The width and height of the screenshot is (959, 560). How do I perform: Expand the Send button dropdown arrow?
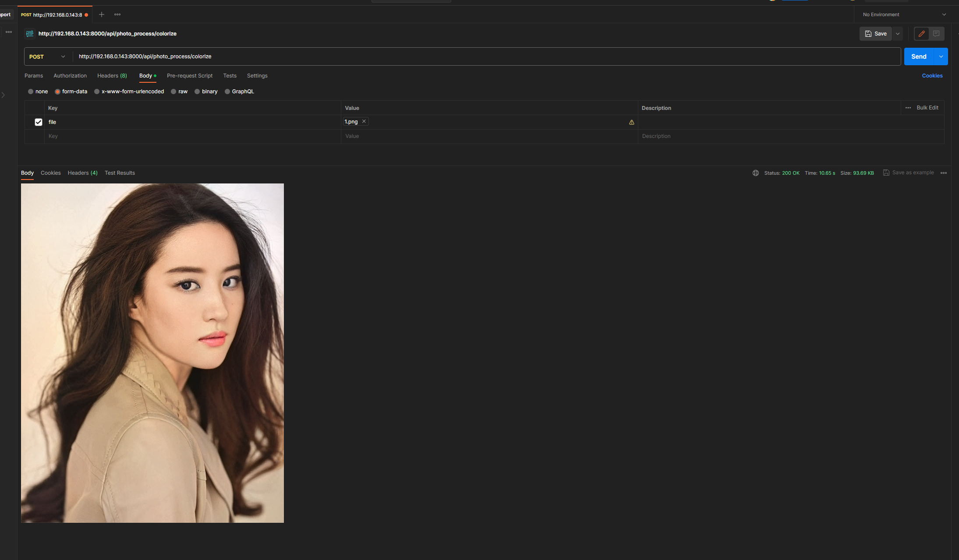tap(941, 56)
